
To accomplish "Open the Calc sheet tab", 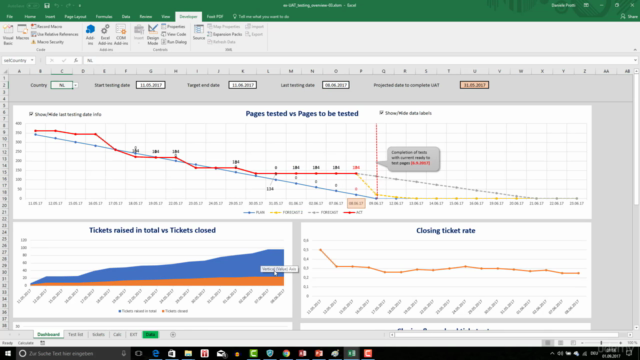I will click(117, 335).
